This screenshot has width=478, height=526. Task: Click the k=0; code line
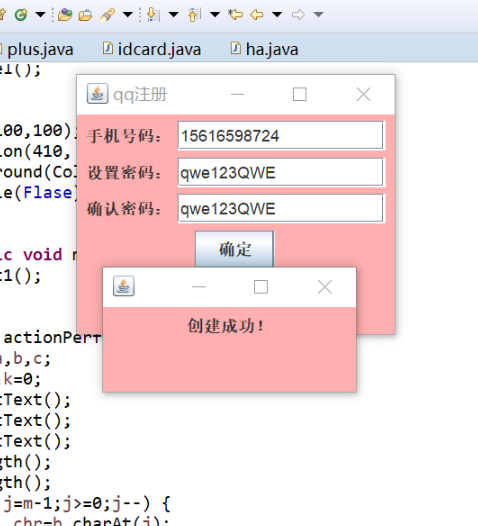[22, 379]
